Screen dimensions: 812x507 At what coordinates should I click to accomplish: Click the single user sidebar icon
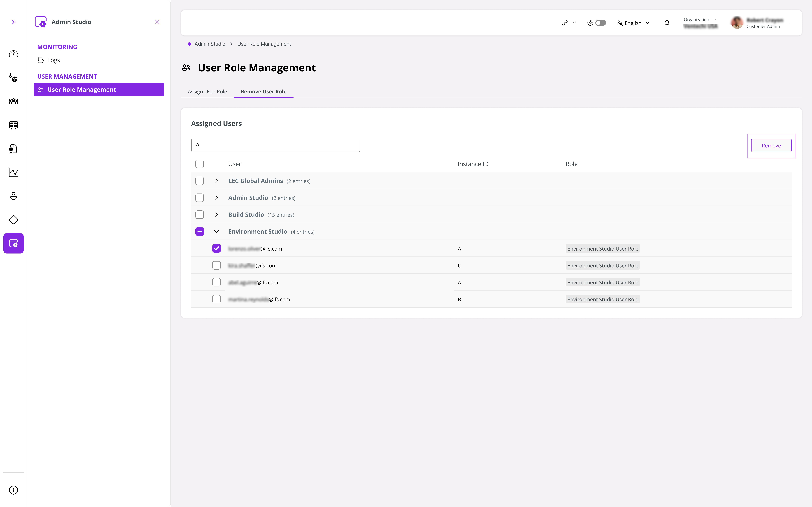point(13,196)
